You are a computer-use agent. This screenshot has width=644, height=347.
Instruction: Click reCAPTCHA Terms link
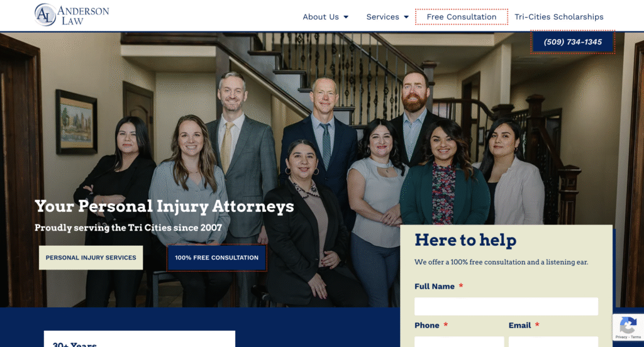(636, 337)
